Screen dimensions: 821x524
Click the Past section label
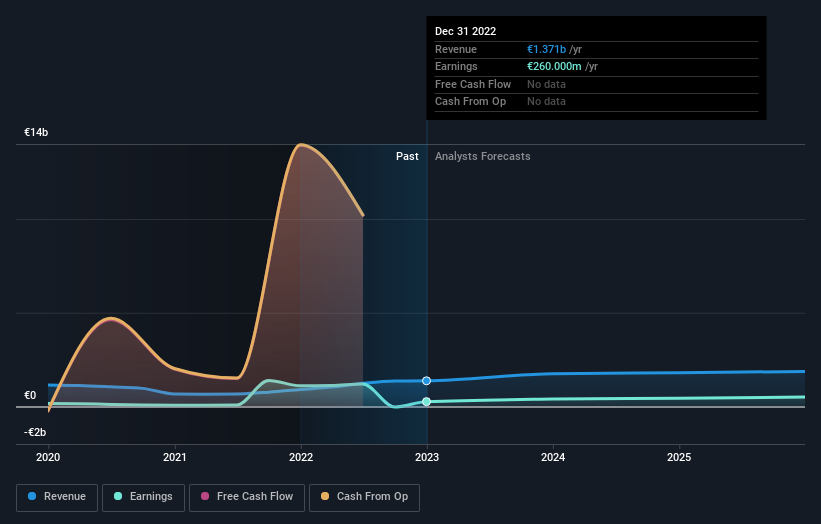tap(407, 156)
